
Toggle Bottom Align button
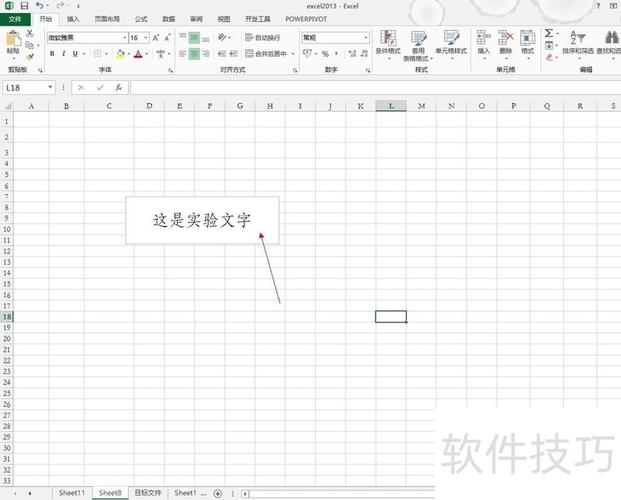click(x=206, y=38)
